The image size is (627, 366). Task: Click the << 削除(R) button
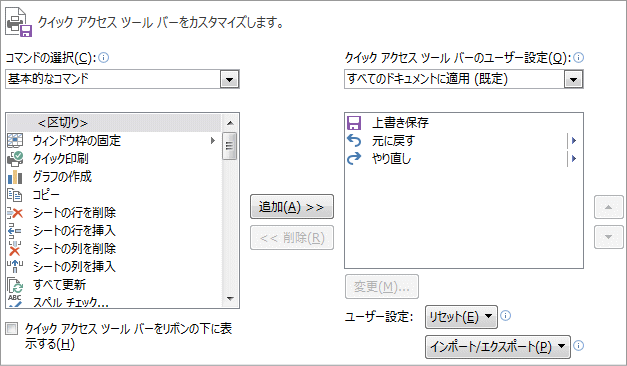tap(292, 238)
